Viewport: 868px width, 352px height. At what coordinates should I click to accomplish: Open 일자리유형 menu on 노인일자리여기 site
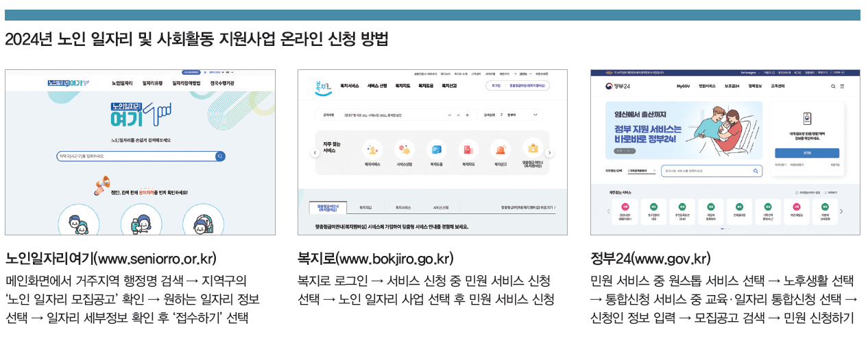point(152,83)
